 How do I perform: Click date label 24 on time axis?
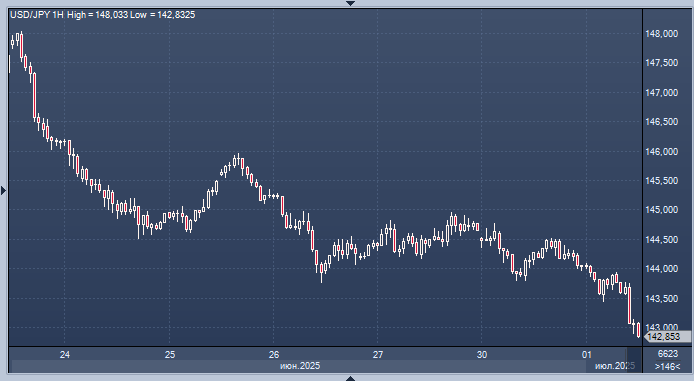click(65, 354)
